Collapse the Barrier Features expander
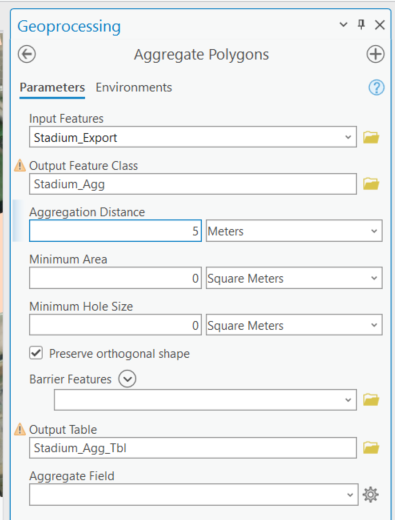This screenshot has height=520, width=395. point(127,379)
